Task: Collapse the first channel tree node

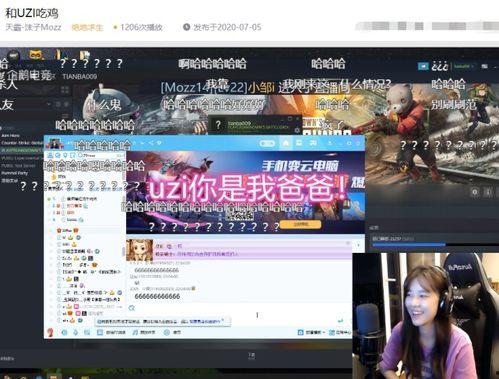Action: [49, 199]
